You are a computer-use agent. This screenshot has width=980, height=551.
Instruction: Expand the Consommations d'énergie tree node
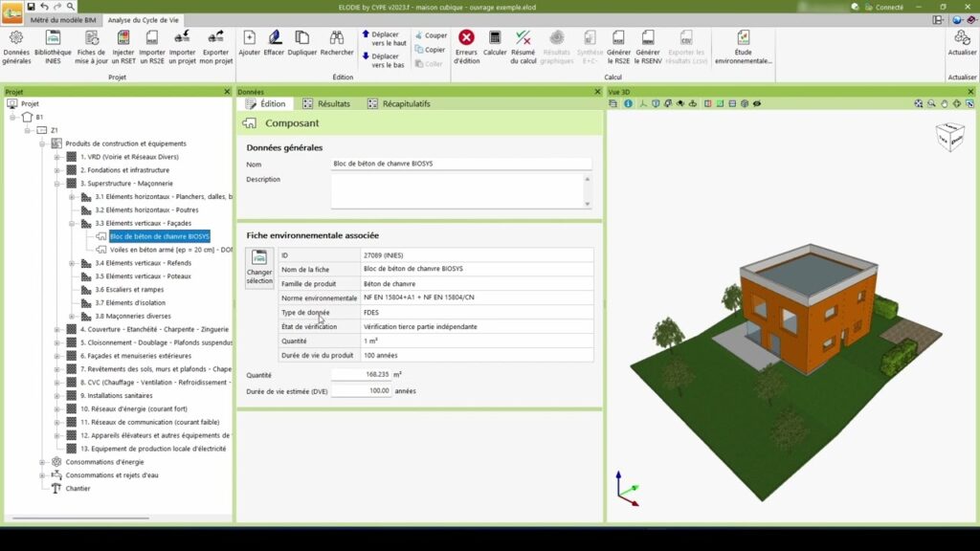coord(43,461)
